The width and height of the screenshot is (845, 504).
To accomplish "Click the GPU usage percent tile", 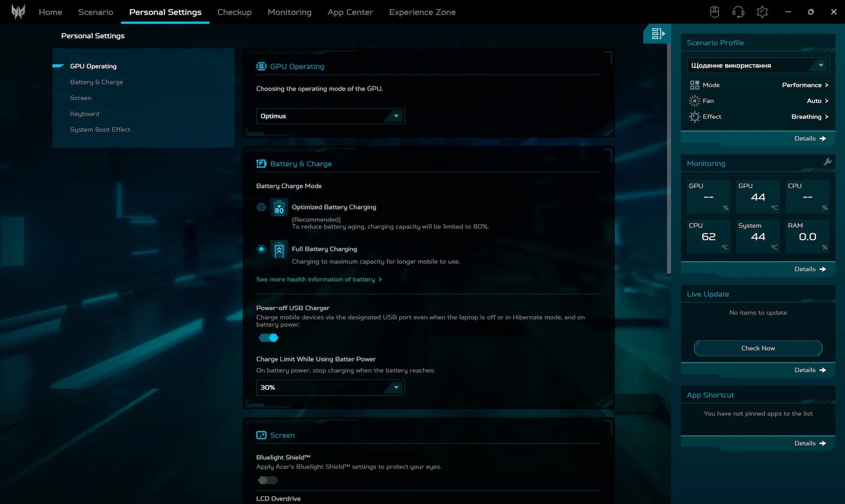I will point(709,197).
